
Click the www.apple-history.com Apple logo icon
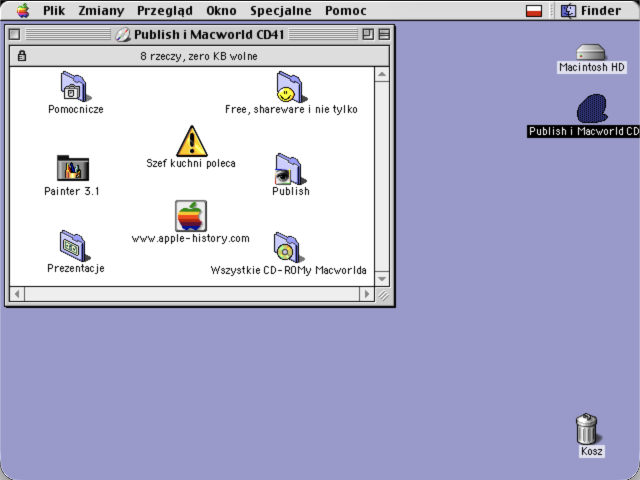pos(191,216)
